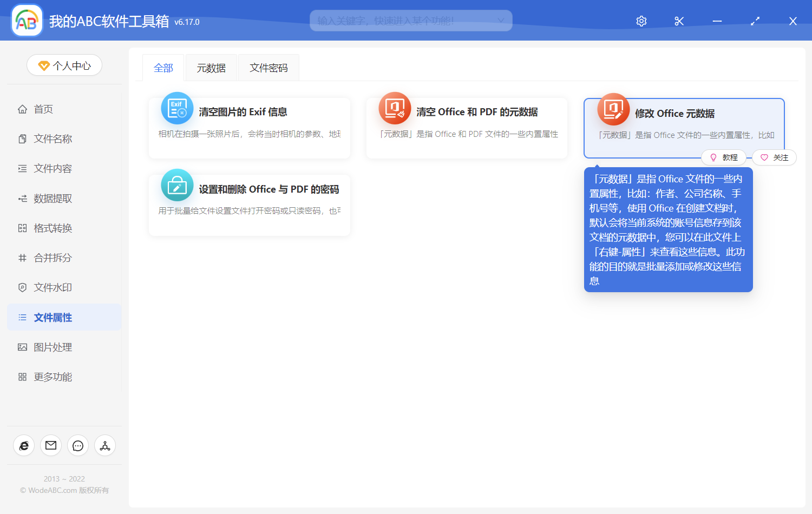The image size is (812, 514).
Task: Return to the 全部 tab
Action: click(163, 67)
